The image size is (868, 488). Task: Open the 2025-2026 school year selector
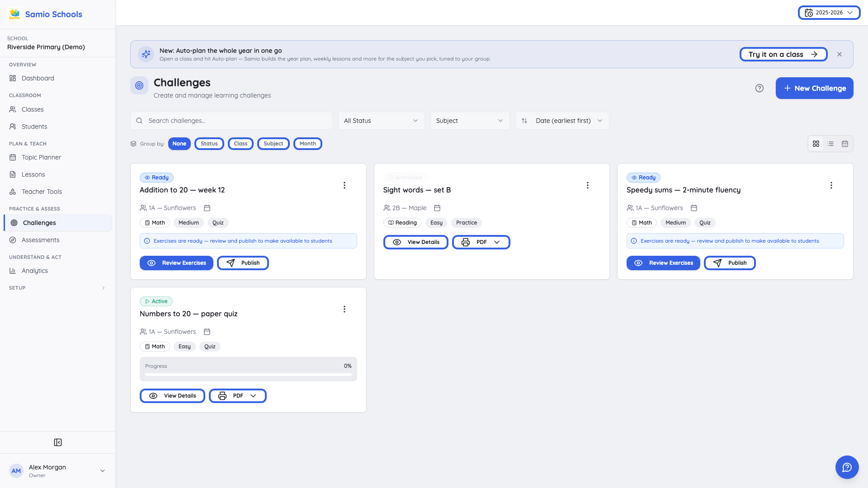click(829, 13)
